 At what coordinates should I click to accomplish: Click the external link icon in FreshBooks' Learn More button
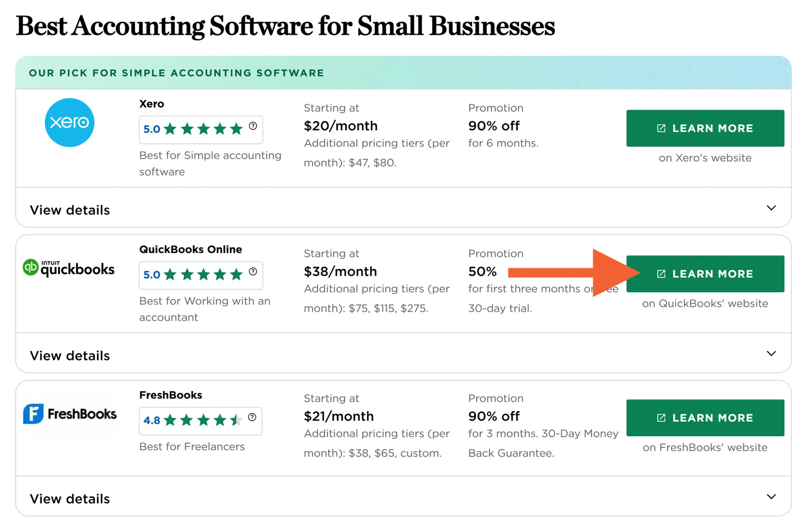tap(661, 418)
